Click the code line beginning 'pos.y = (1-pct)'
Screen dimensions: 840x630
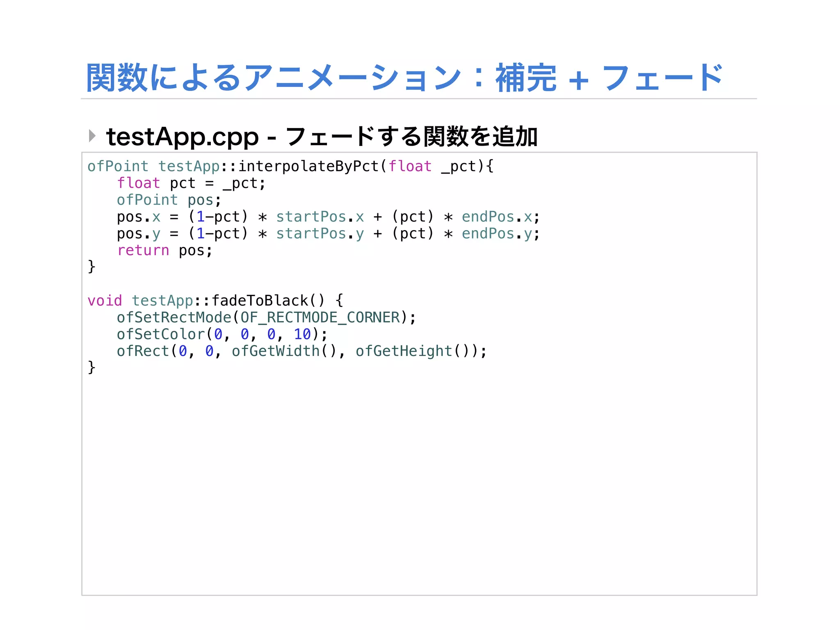click(x=329, y=234)
